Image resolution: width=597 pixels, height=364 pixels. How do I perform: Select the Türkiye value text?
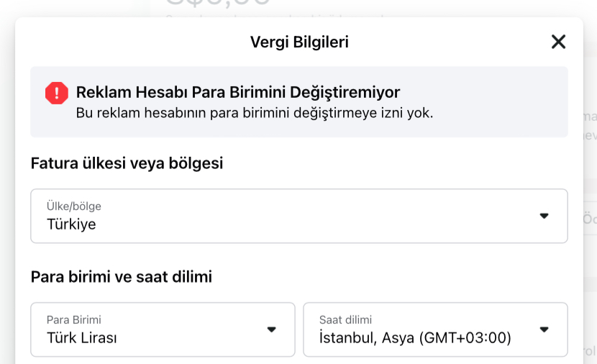tap(71, 224)
